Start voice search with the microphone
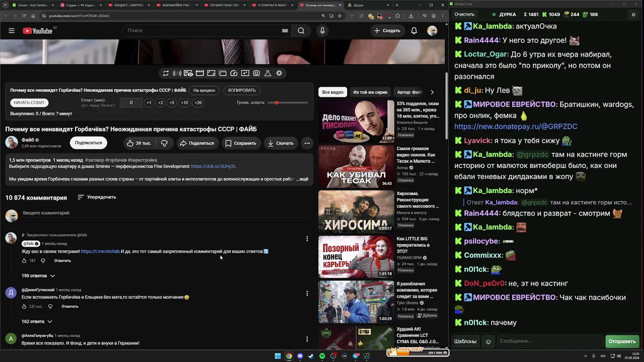 [323, 31]
